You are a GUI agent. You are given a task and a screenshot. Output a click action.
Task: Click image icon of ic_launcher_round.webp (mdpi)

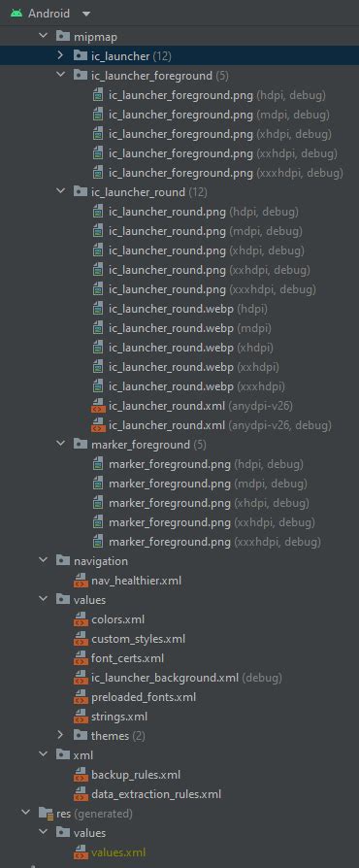coord(98,328)
